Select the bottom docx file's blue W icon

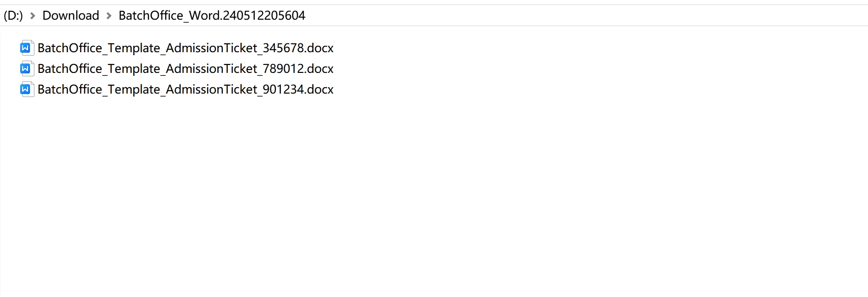click(x=27, y=89)
